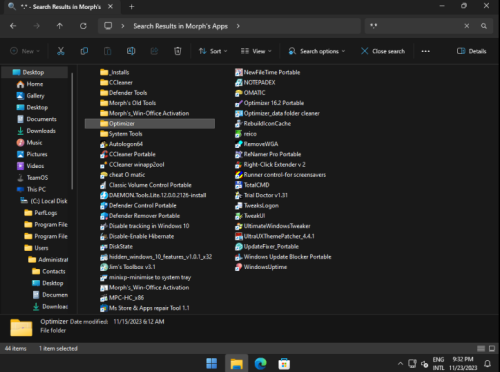Screen dimensions: 500x372
Task: Select Morph's Old Tools folder
Action: click(128, 103)
